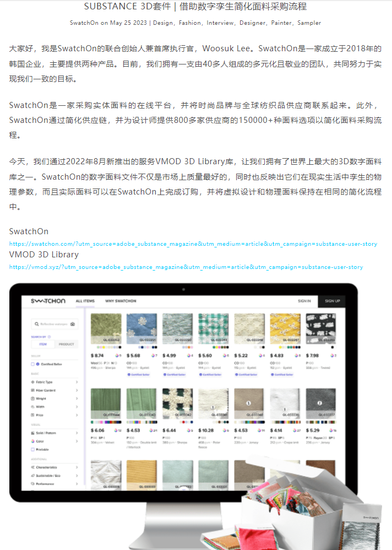
Task: Click the Solid / Pattern filter icon
Action: click(x=33, y=433)
